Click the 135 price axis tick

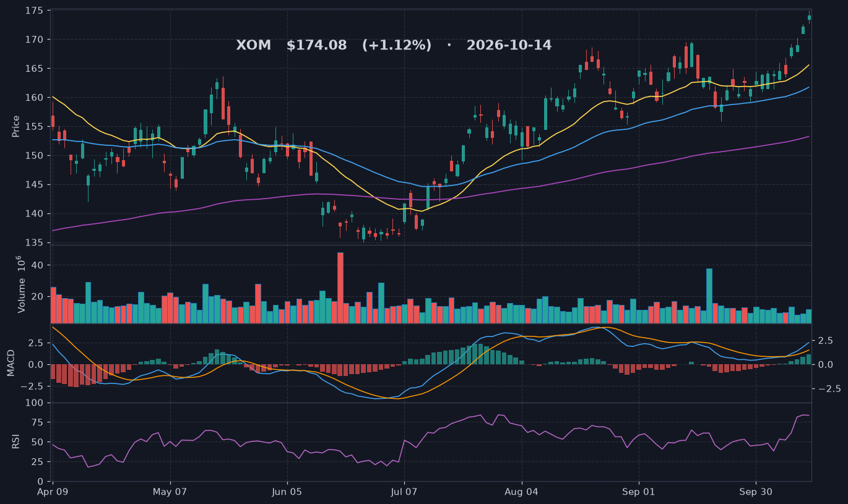coord(35,243)
